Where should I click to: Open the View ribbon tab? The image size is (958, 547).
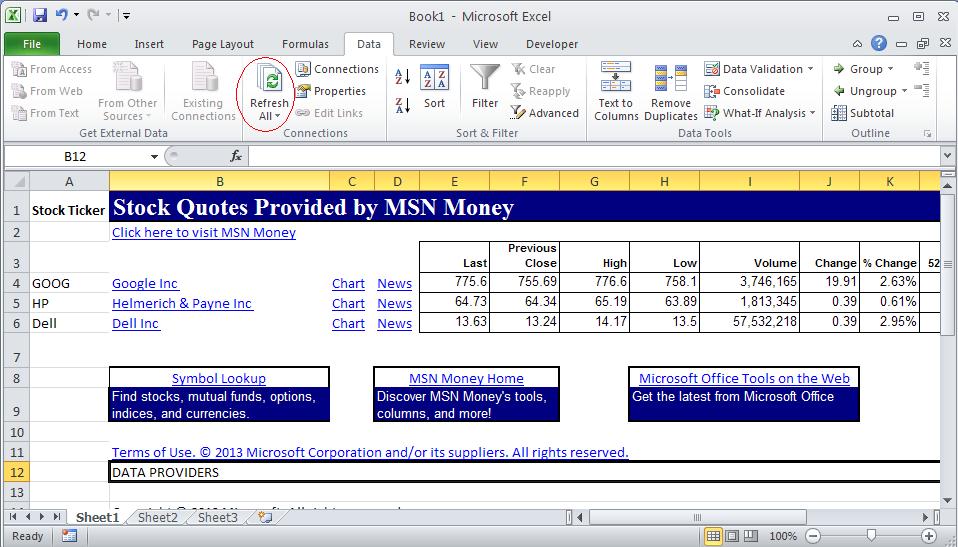485,44
